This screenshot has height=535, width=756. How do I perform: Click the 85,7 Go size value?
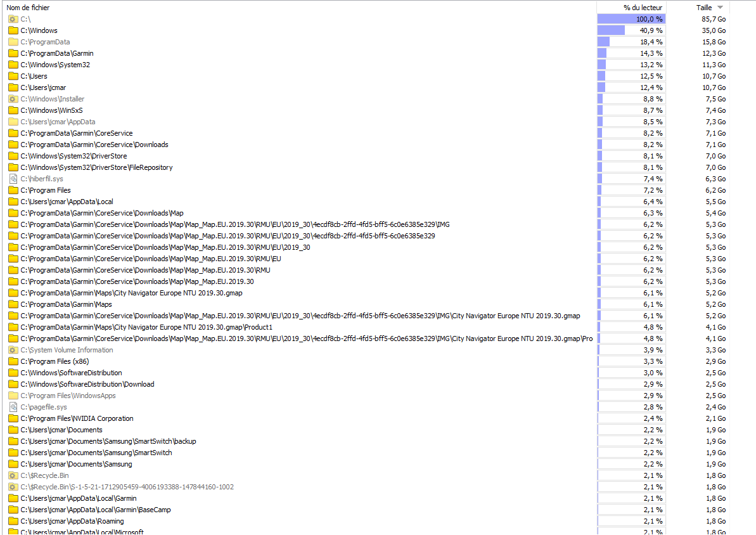tap(714, 19)
